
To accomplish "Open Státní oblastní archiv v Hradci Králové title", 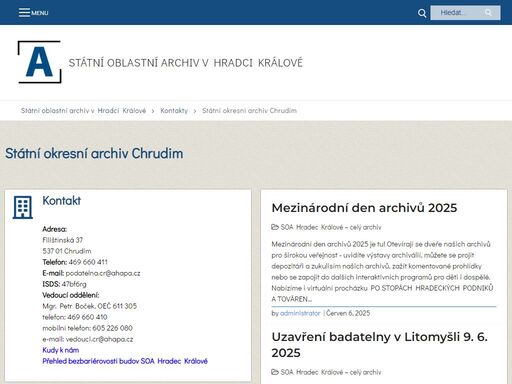I will point(186,63).
